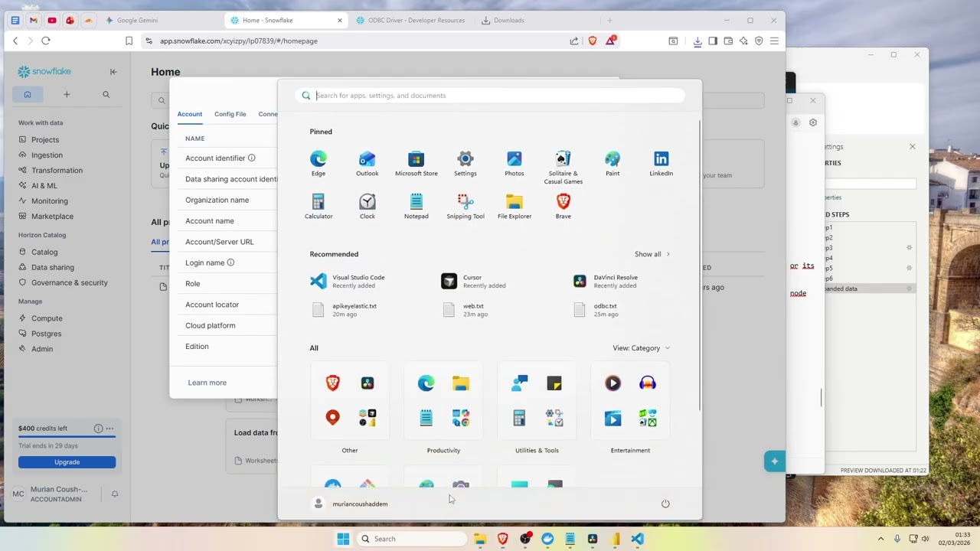Focus the Start menu search box

click(x=490, y=96)
